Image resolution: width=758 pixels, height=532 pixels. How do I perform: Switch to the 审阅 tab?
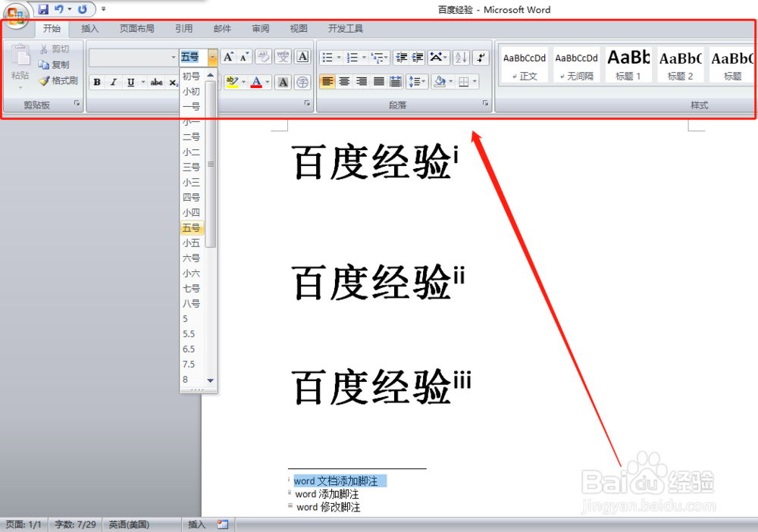[x=261, y=29]
